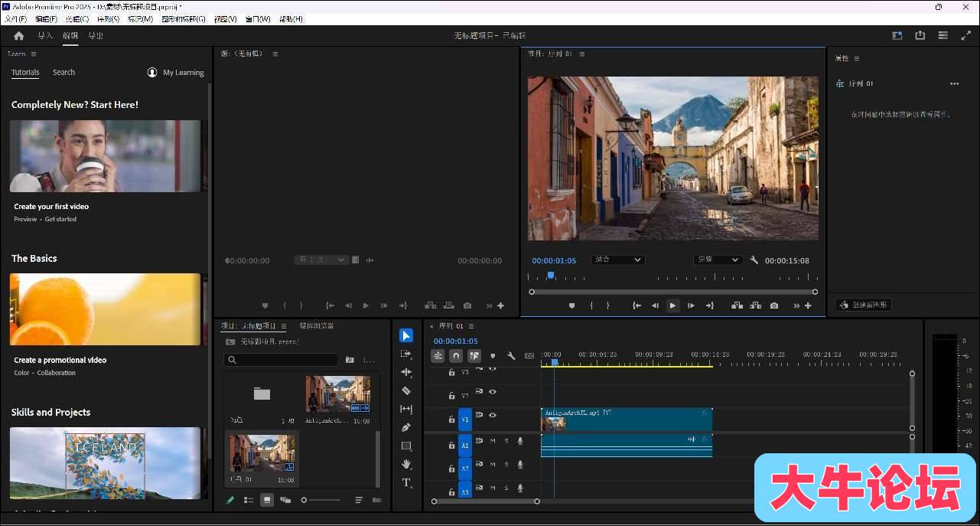Image resolution: width=980 pixels, height=526 pixels.
Task: Hide track V1 with its eye icon
Action: 493,415
